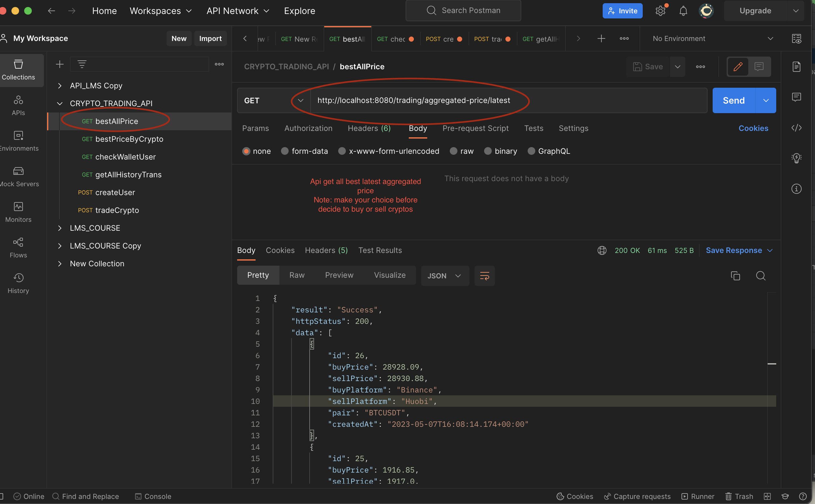Switch to the Raw response view
Image resolution: width=815 pixels, height=504 pixels.
click(297, 275)
